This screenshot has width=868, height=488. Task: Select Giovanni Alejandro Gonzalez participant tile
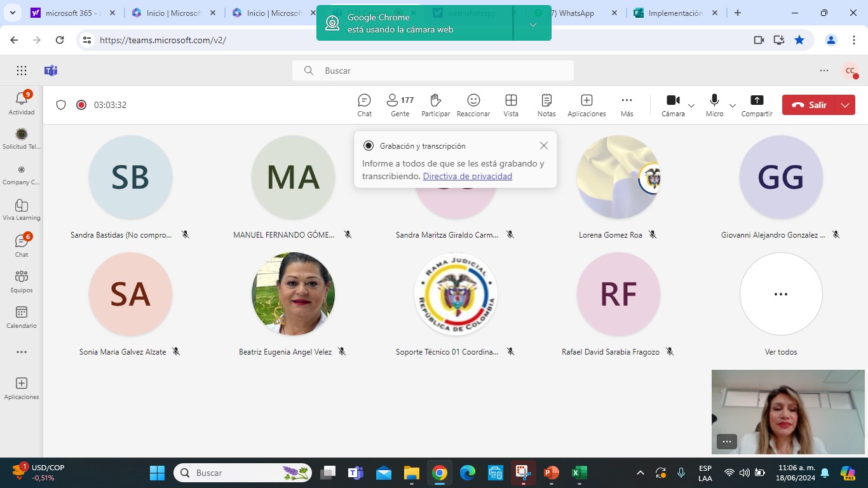(x=781, y=187)
